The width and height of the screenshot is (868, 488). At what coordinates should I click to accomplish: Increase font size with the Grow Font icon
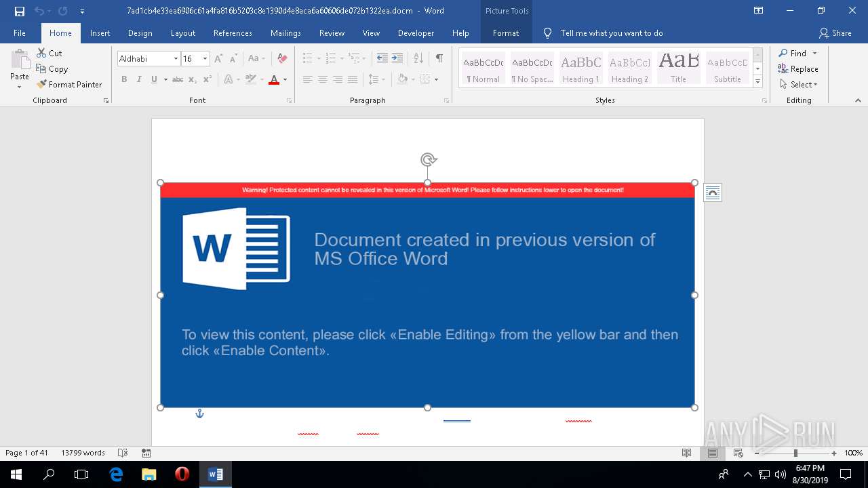(218, 59)
